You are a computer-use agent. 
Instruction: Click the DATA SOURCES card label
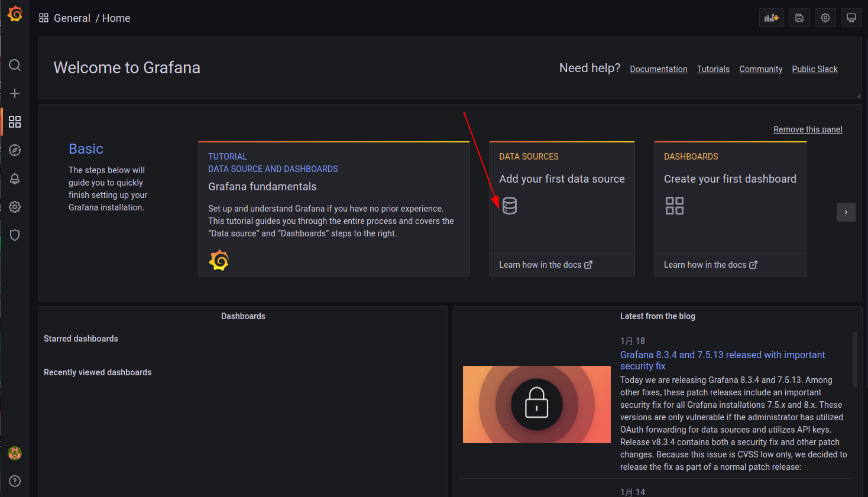(529, 157)
